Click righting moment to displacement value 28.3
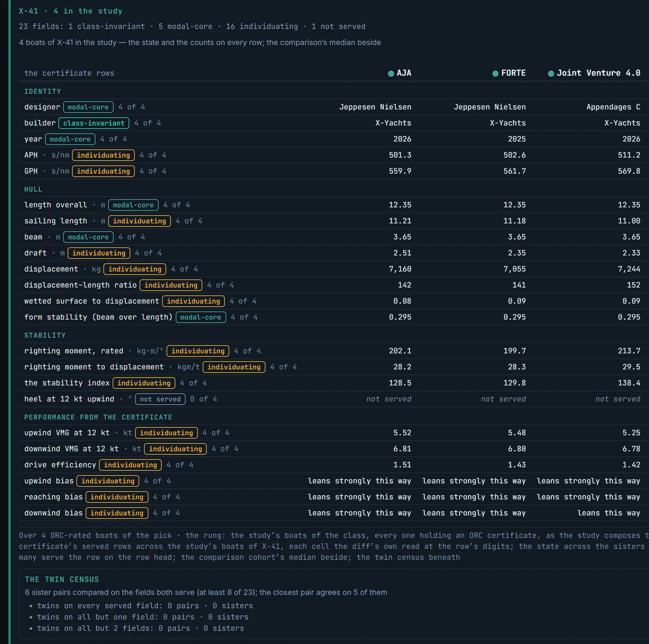 coord(517,367)
